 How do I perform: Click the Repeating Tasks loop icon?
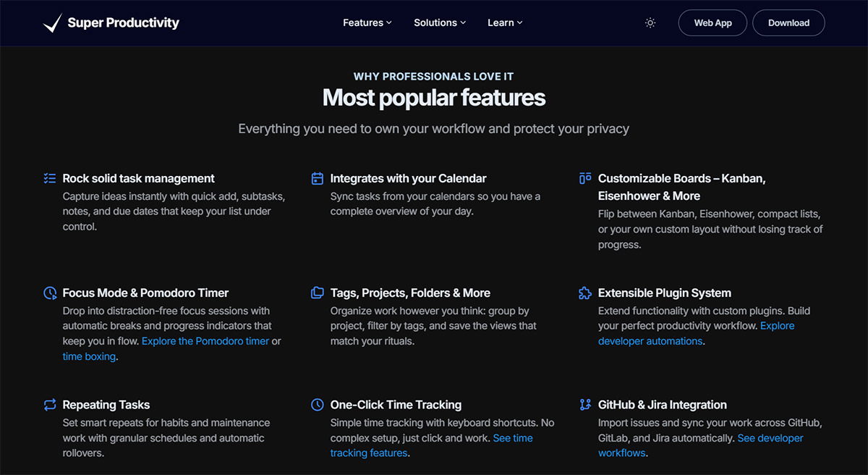coord(50,405)
